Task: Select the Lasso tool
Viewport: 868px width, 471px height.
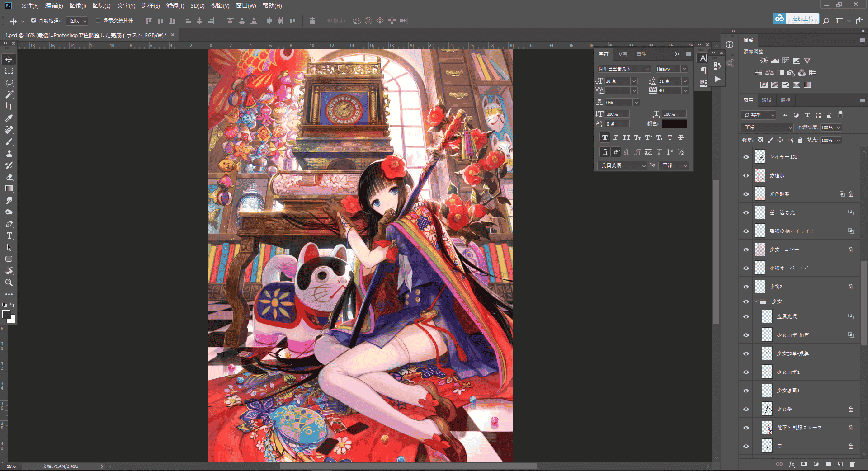Action: click(x=9, y=83)
